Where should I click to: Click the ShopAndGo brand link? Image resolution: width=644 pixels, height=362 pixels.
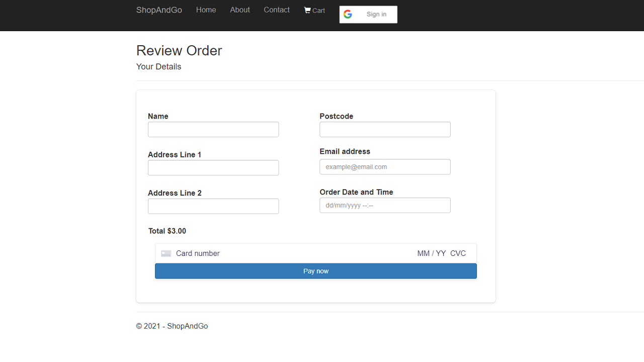(x=159, y=10)
